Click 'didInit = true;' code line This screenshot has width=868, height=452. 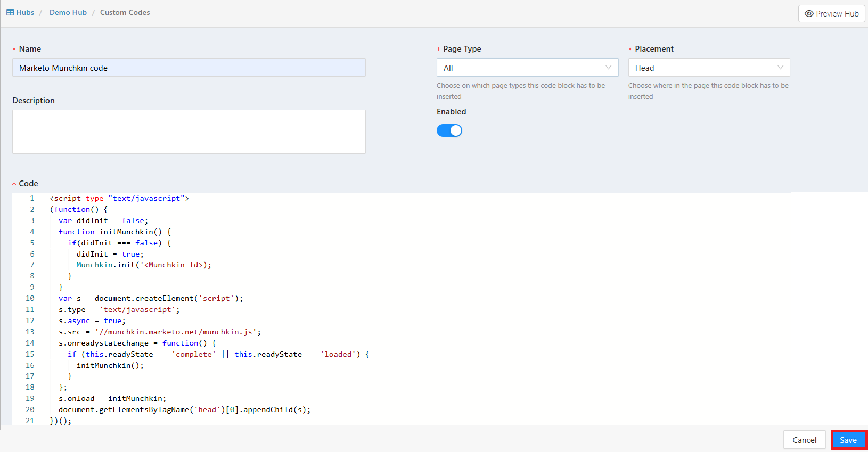(110, 254)
